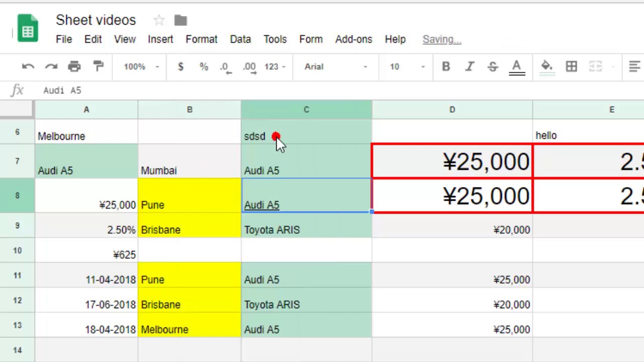644x362 pixels.
Task: Open the Data menu
Action: (x=240, y=39)
